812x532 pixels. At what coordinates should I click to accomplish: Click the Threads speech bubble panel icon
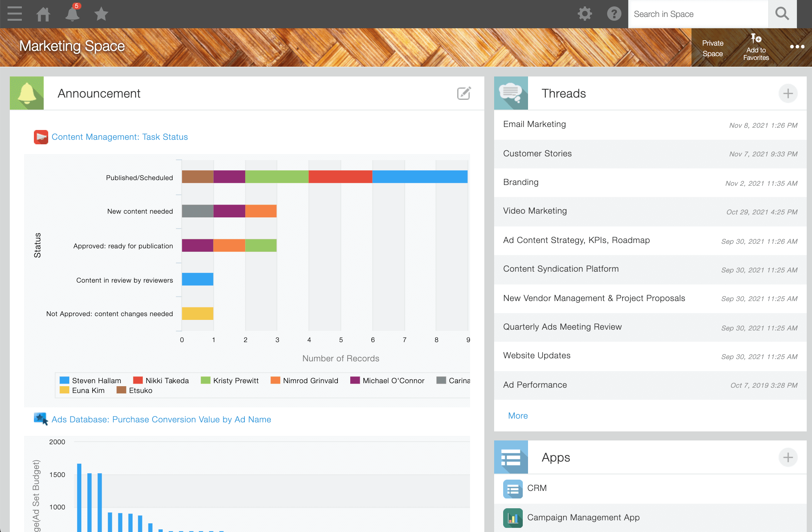pos(511,93)
